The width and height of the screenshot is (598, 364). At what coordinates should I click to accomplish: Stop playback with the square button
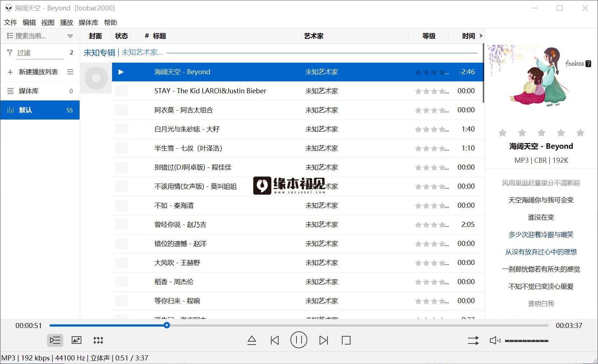pyautogui.click(x=346, y=340)
